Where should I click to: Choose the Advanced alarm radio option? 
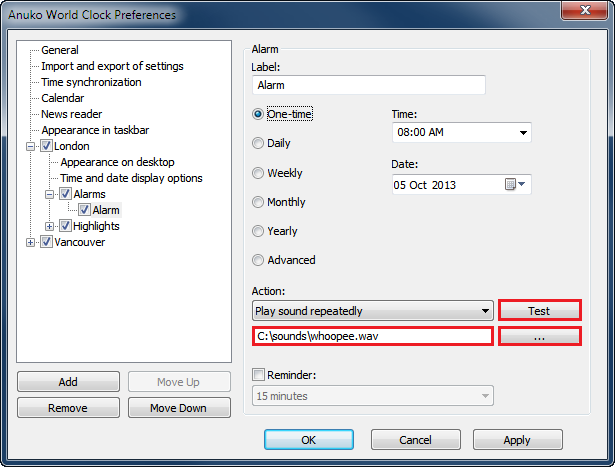point(259,260)
